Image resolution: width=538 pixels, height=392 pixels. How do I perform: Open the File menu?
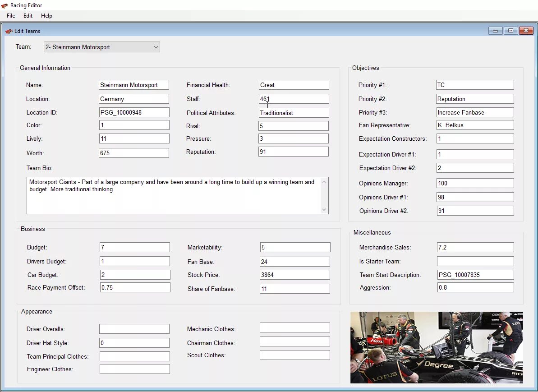[10, 15]
